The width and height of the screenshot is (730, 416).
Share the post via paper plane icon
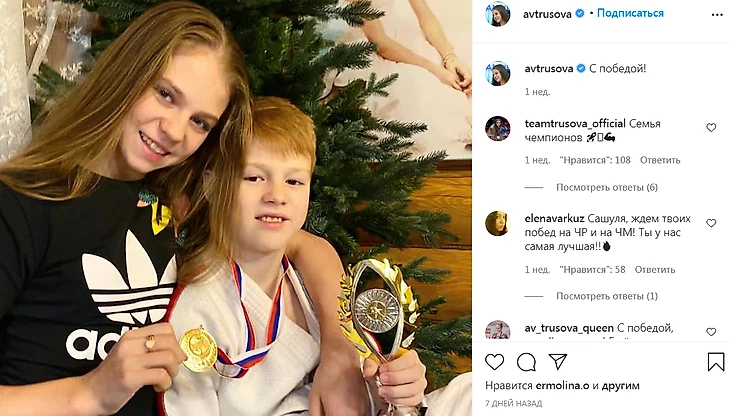(x=558, y=361)
